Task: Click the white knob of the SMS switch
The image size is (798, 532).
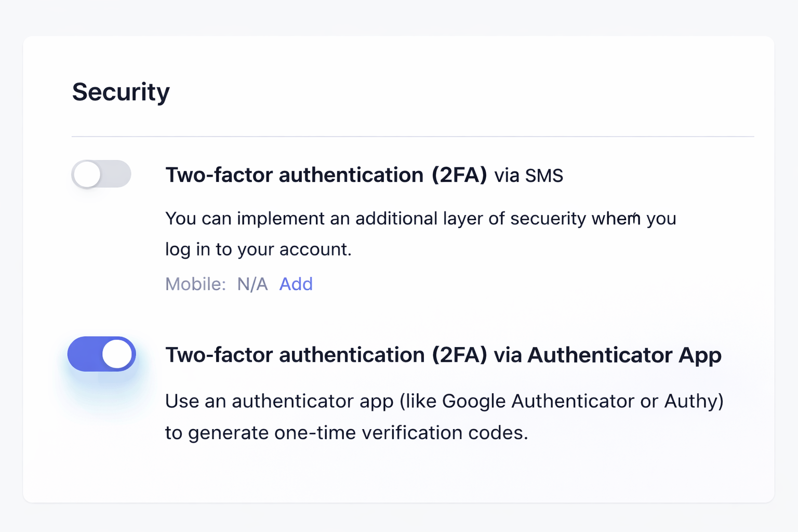Action: 87,175
